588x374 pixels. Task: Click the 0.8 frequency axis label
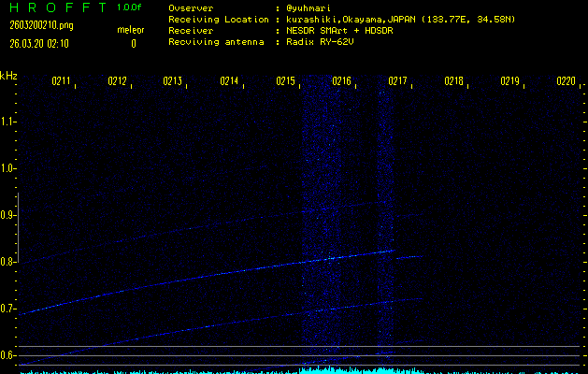point(8,262)
